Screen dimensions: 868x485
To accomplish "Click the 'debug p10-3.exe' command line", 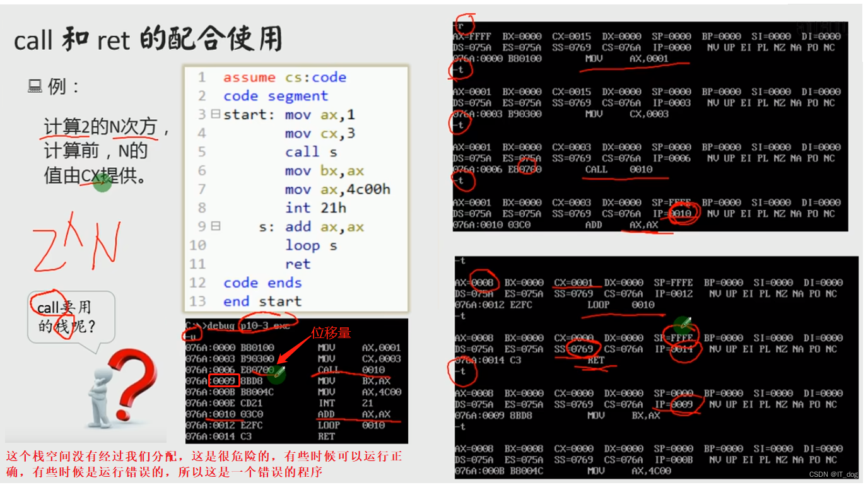I will (x=238, y=325).
